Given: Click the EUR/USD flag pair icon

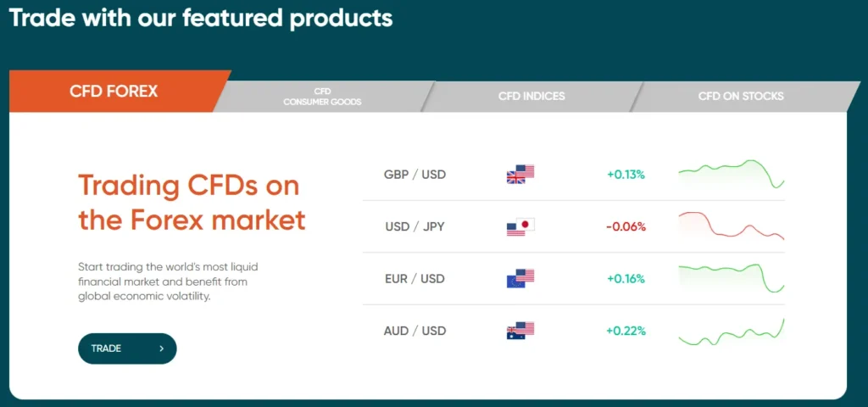Looking at the screenshot, I should (520, 278).
